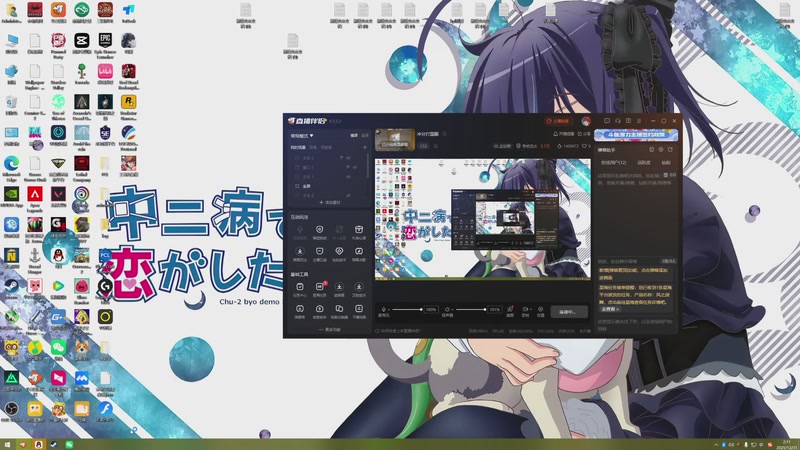The image size is (800, 450).
Task: Select the full-screen source row in list
Action: coord(327,186)
